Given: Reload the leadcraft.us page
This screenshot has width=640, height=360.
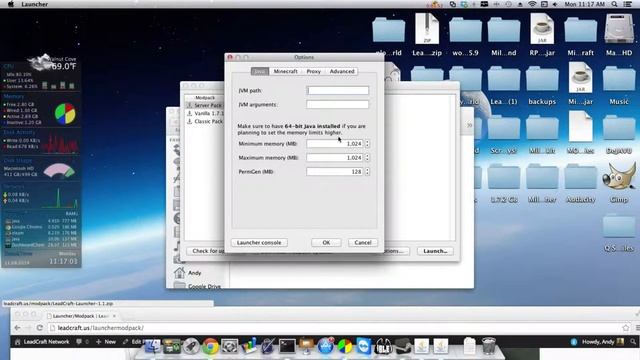Looking at the screenshot, I should coord(40,328).
